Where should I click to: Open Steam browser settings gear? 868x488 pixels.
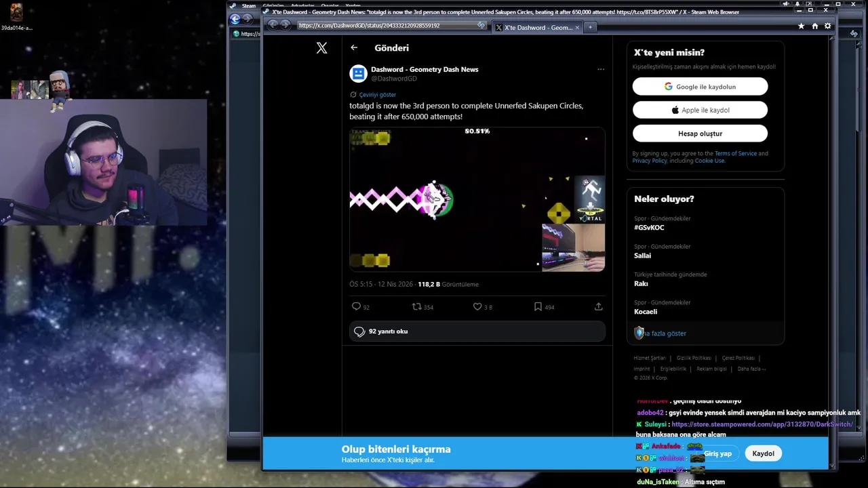pyautogui.click(x=827, y=26)
